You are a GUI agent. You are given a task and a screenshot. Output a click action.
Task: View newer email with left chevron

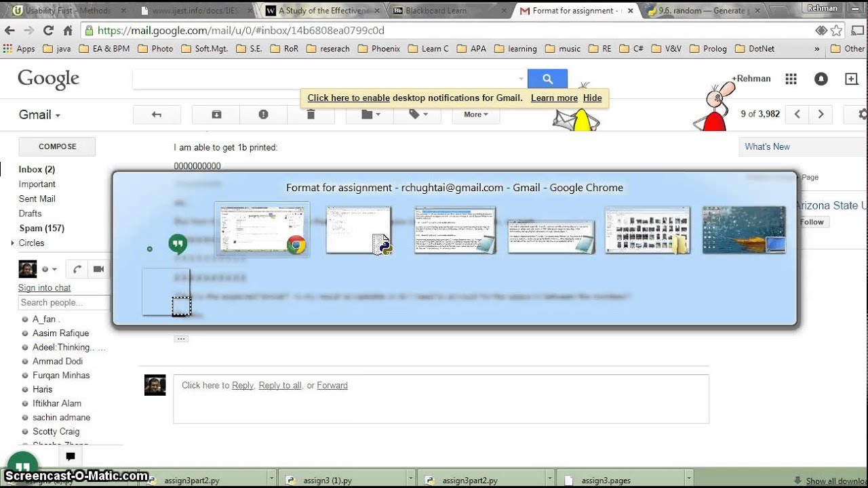click(x=797, y=114)
